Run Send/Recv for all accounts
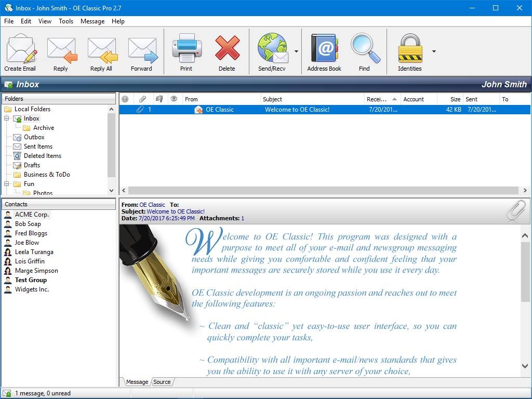 coord(272,48)
